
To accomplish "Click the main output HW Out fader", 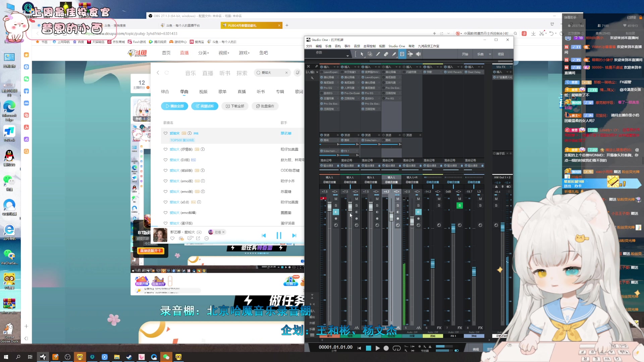I will point(502,227).
